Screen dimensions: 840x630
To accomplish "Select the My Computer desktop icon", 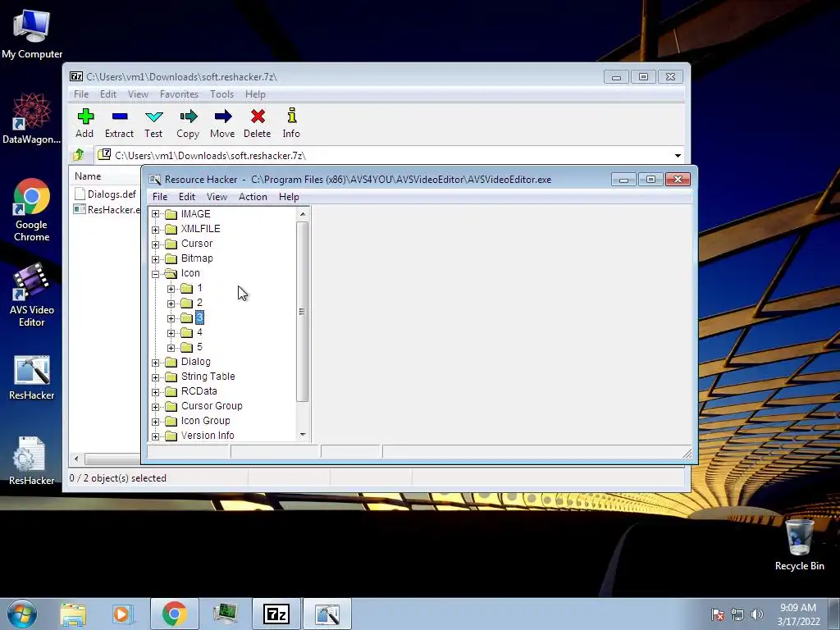I will (x=32, y=34).
